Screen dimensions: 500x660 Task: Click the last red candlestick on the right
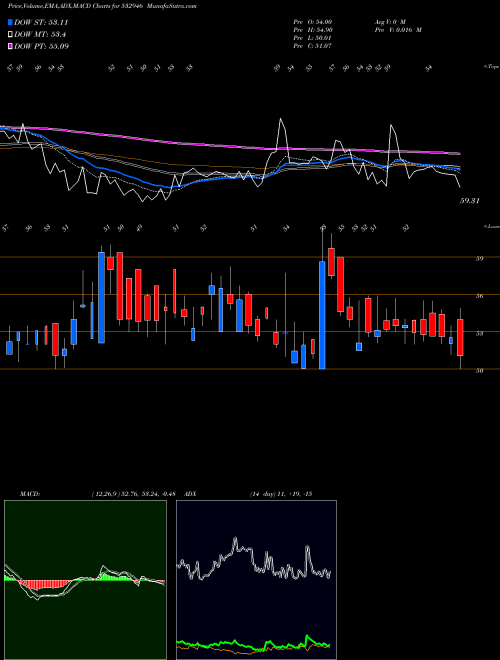pos(460,337)
